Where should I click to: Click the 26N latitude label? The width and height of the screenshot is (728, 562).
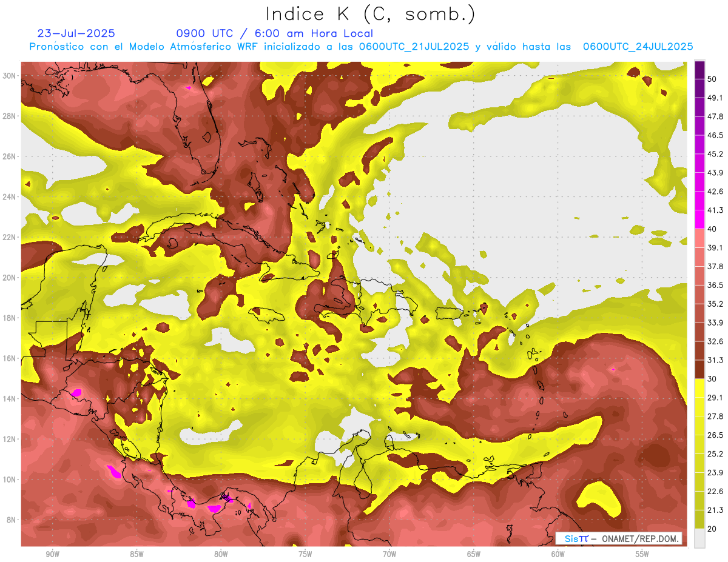point(9,156)
